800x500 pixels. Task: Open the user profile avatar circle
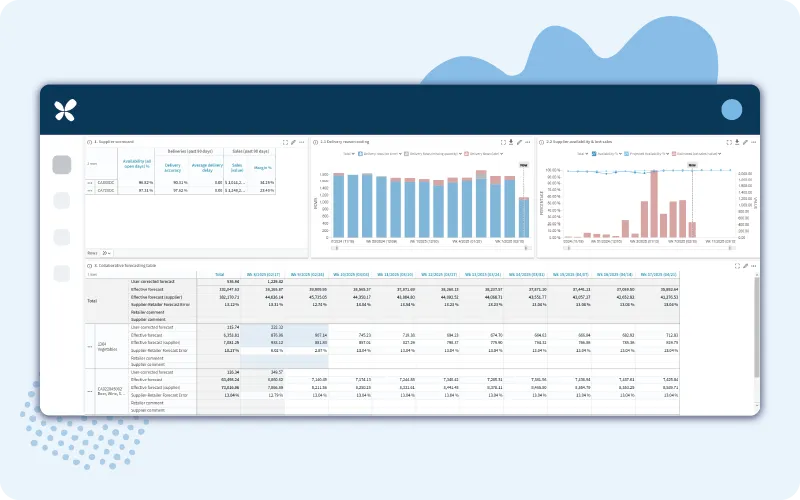pyautogui.click(x=731, y=110)
